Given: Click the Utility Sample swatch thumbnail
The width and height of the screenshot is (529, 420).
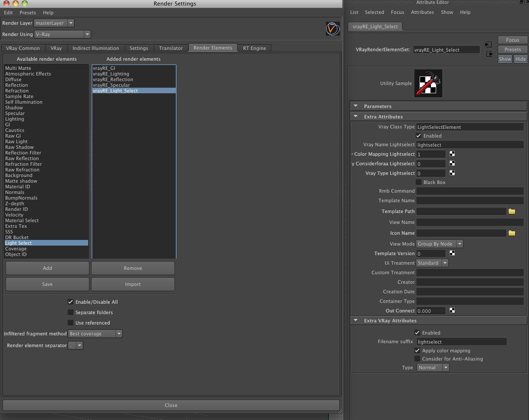Looking at the screenshot, I should click(428, 83).
